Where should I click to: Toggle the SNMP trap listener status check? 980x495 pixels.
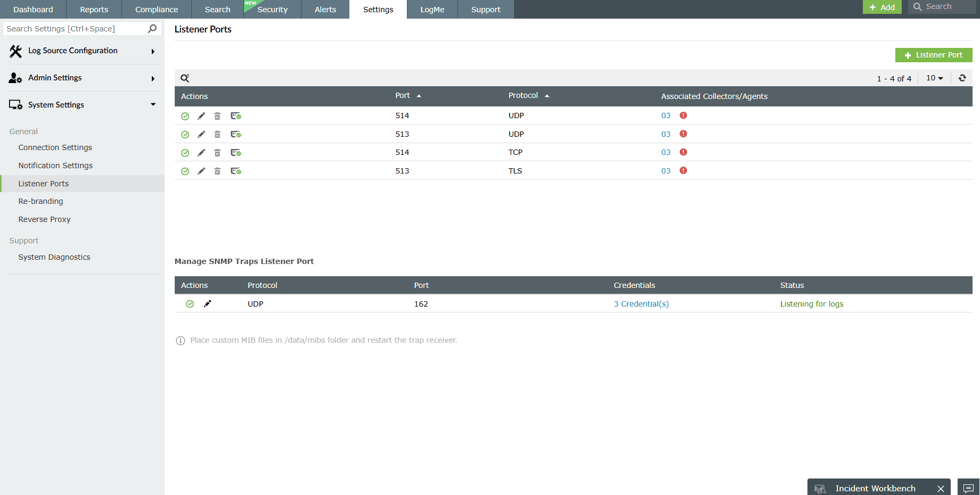pyautogui.click(x=190, y=303)
